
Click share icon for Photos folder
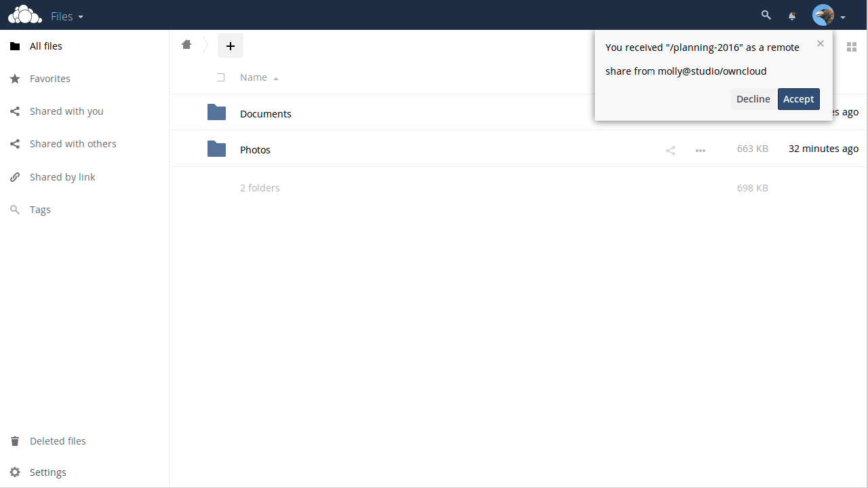pos(671,150)
